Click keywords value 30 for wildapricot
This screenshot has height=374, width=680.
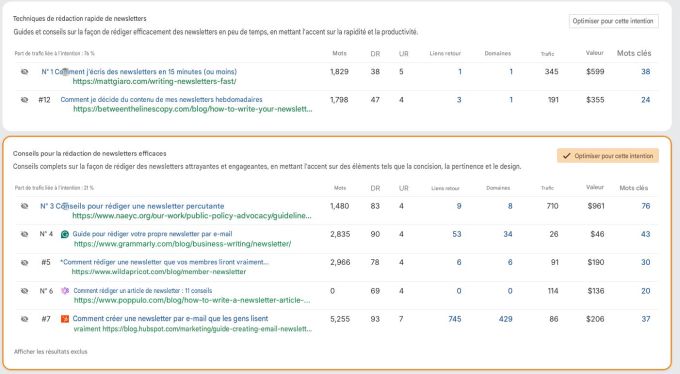point(646,262)
